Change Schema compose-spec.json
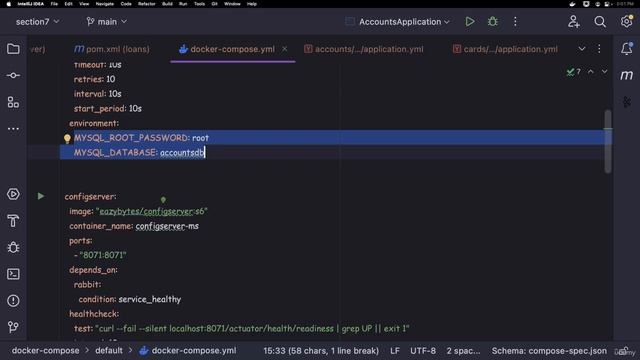 [x=549, y=351]
